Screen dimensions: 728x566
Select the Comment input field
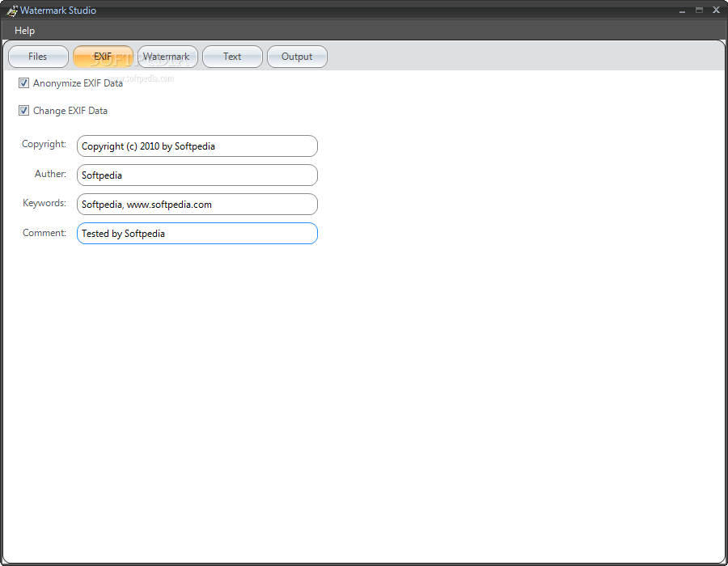click(197, 234)
